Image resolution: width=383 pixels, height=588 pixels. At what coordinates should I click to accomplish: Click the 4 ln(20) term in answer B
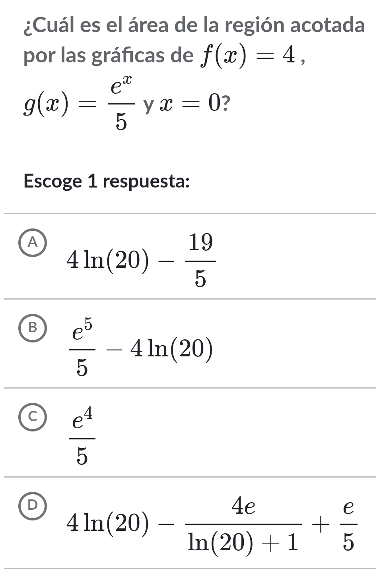pyautogui.click(x=172, y=349)
